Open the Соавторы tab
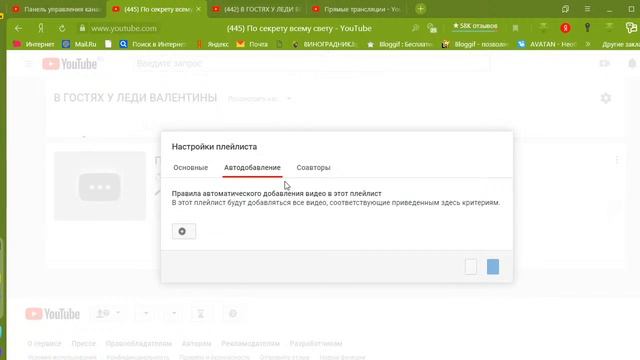Viewport: 640px width, 360px height. click(313, 168)
